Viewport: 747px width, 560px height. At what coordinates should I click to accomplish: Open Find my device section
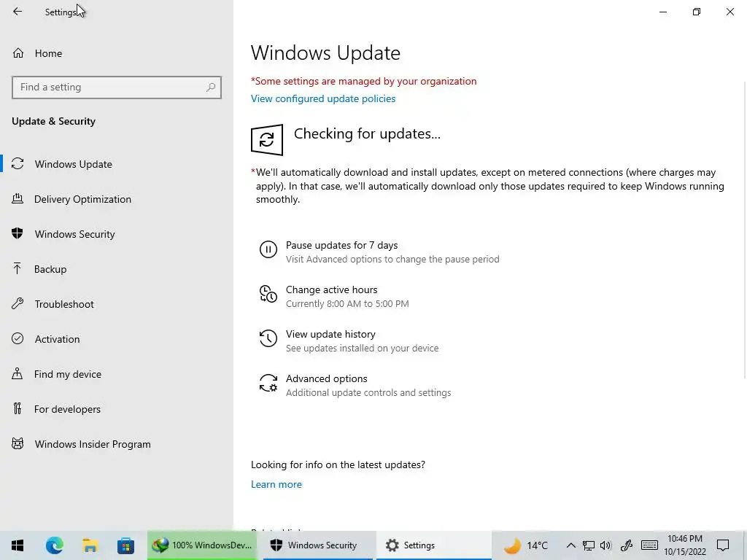click(117, 374)
